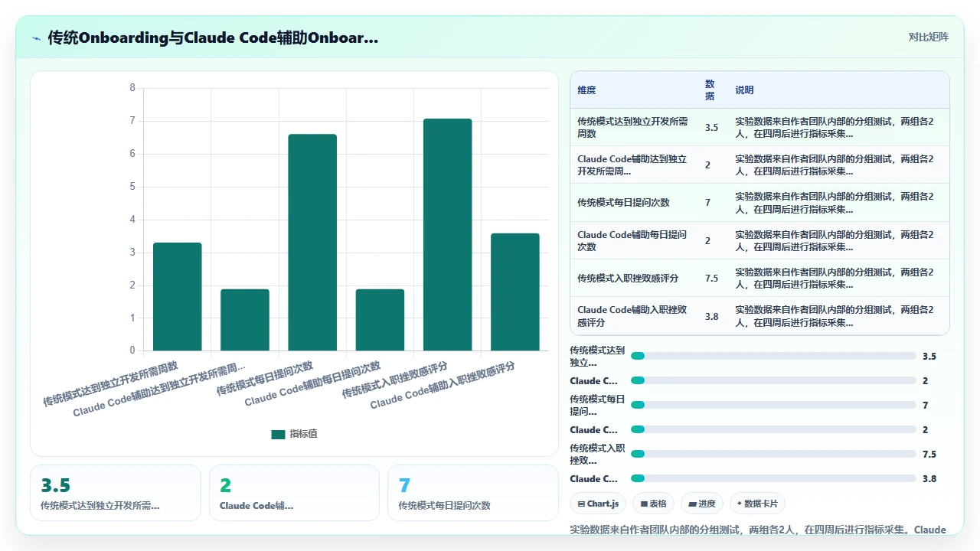Click the 进度 tag chip
The width and height of the screenshot is (980, 551).
tap(702, 504)
